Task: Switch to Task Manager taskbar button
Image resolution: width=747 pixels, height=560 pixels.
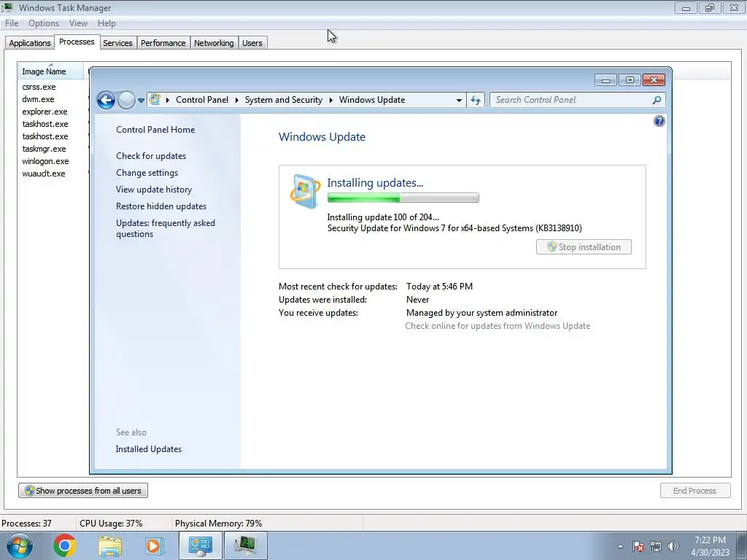Action: coord(245,545)
